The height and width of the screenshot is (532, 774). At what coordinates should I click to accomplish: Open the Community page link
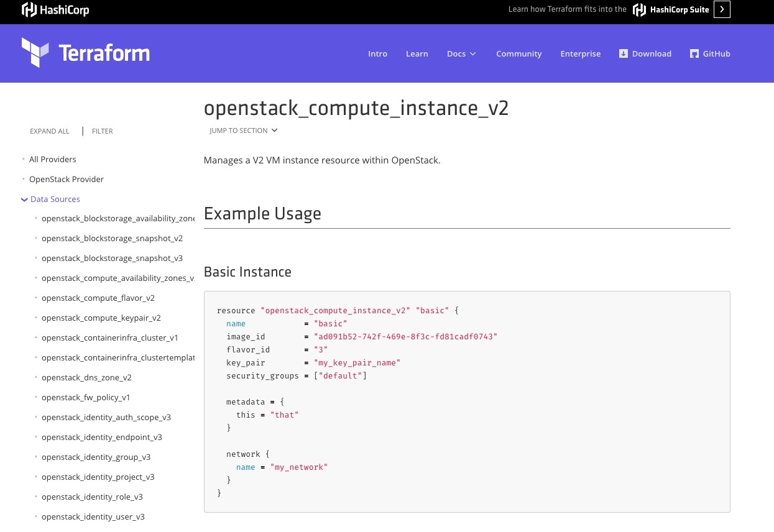click(x=518, y=53)
